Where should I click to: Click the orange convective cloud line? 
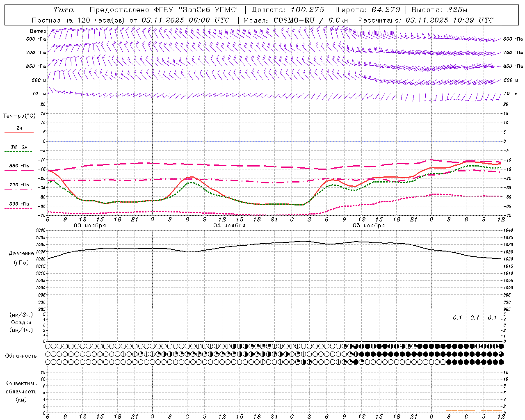click(474, 410)
